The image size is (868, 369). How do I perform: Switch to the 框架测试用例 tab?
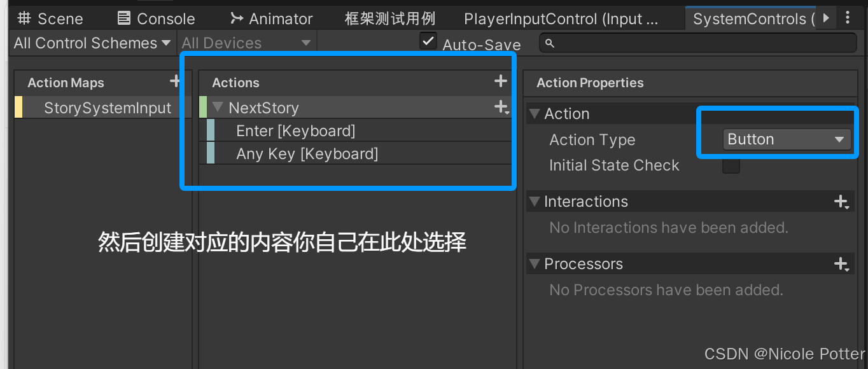tap(389, 18)
